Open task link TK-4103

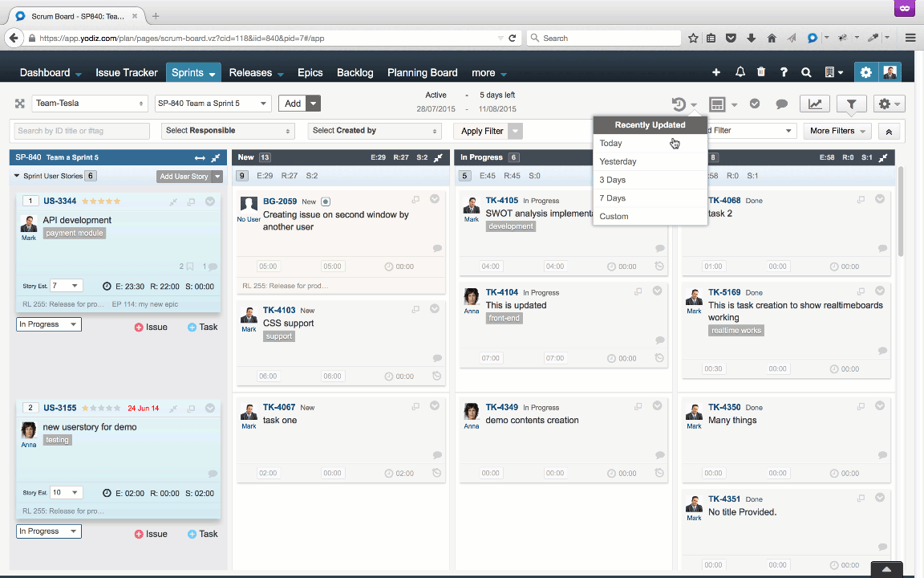[x=279, y=310]
